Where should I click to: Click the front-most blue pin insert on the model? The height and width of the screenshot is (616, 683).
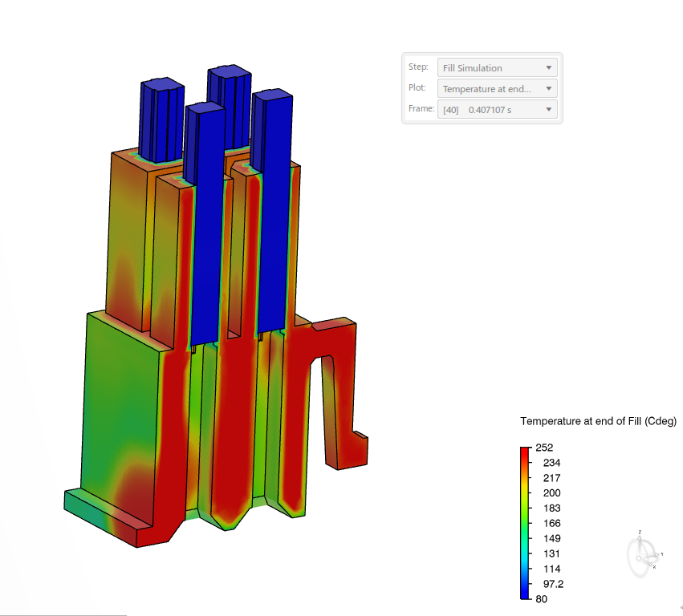206,225
